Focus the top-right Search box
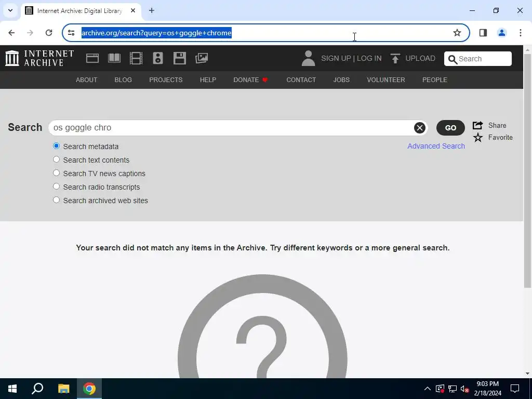532x399 pixels. tap(478, 59)
